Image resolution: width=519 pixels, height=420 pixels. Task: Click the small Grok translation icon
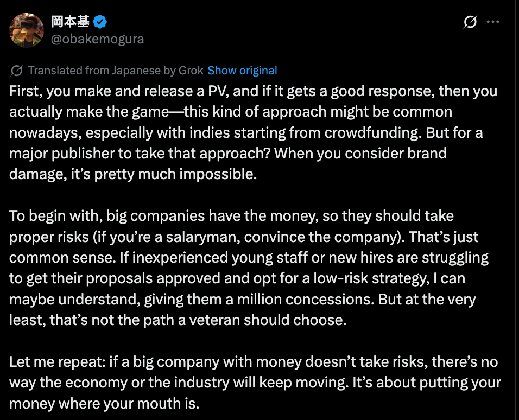[x=17, y=71]
